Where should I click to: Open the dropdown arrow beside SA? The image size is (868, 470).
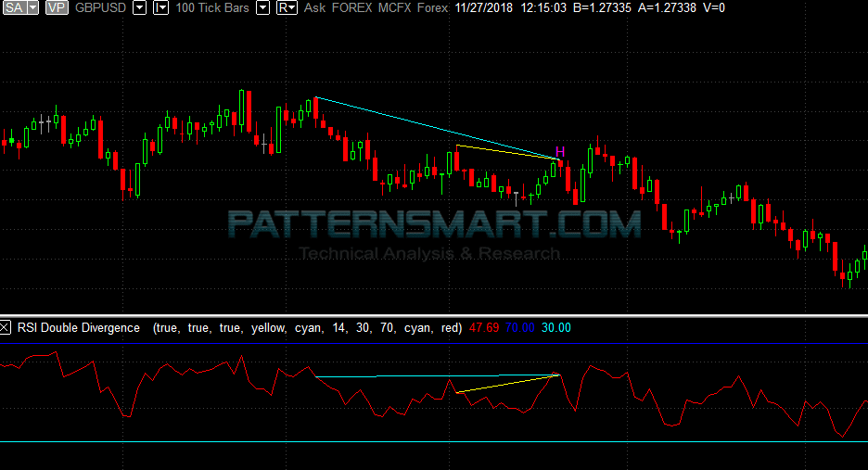tap(33, 7)
